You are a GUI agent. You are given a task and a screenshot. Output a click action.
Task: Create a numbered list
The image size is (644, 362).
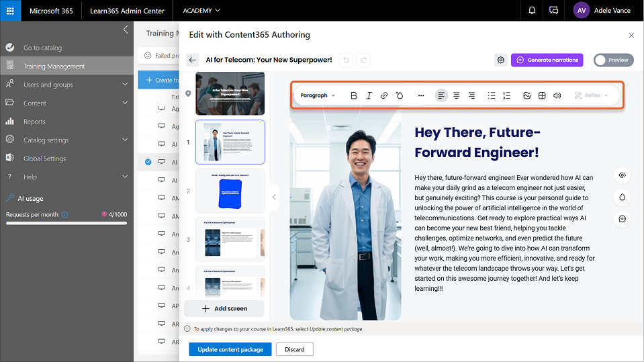(507, 95)
